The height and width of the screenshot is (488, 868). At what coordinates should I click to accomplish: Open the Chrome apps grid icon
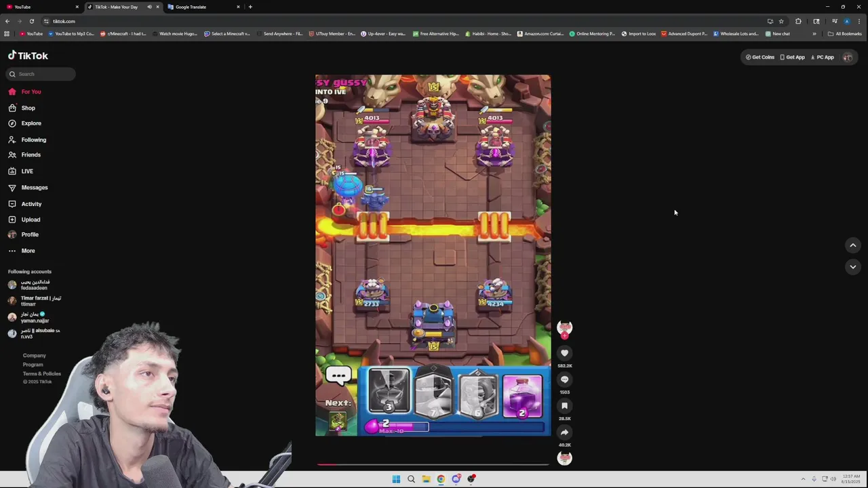7,34
